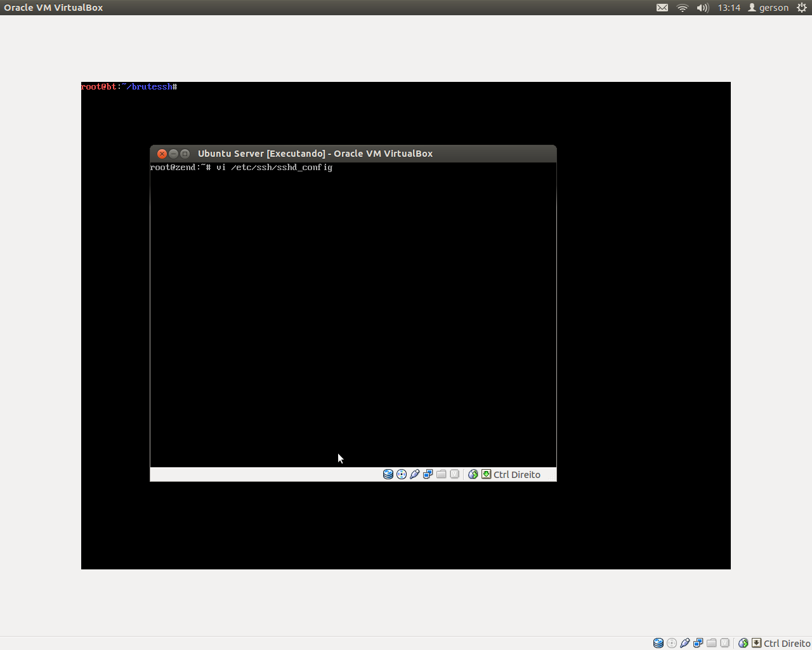Click hard disk activity icon in Ubuntu Server window
This screenshot has width=812, height=650.
[x=388, y=474]
